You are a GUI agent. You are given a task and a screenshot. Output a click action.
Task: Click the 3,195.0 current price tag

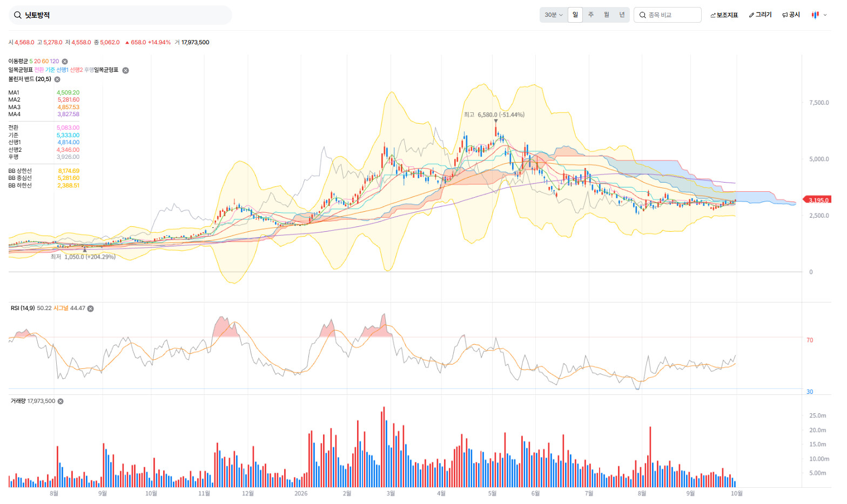pos(818,200)
